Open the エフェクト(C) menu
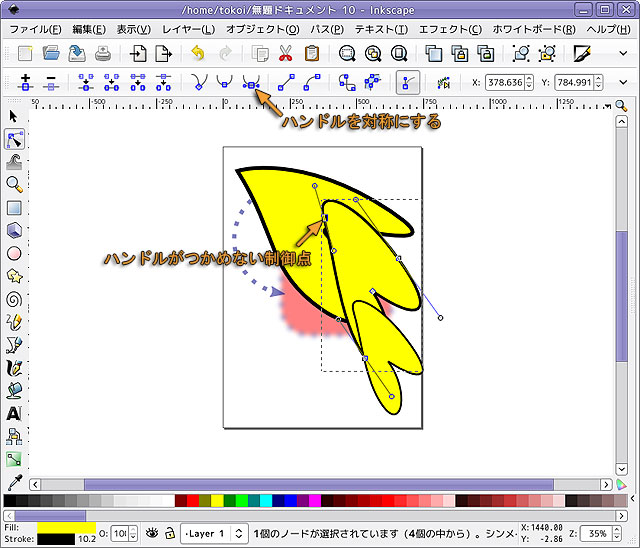This screenshot has height=548, width=640. click(x=449, y=29)
